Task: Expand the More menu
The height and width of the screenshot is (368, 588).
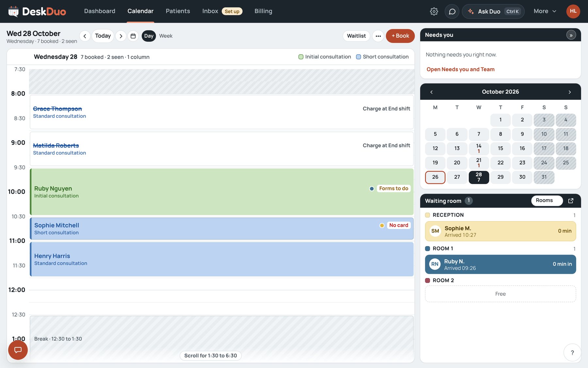Action: [x=545, y=11]
